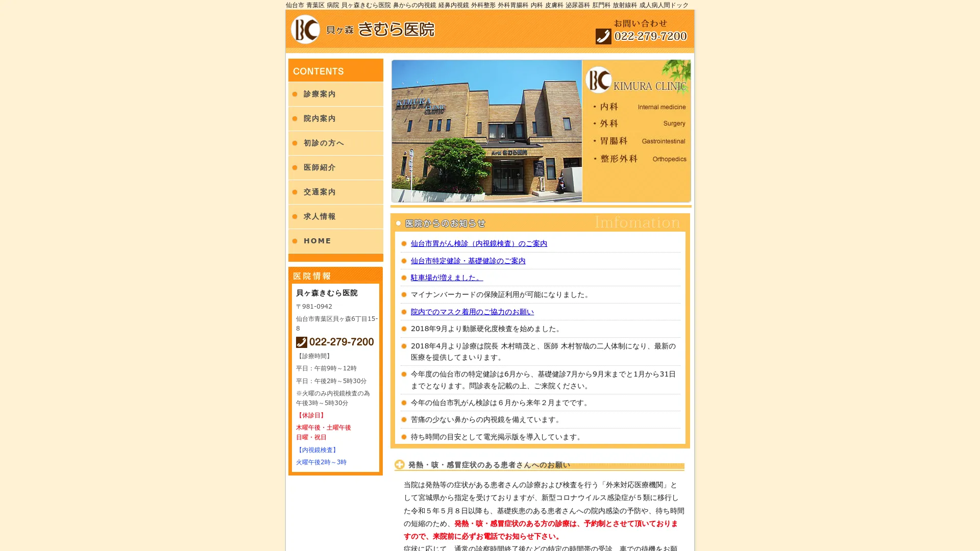Go to 交通案内 page
The image size is (980, 551).
[335, 192]
